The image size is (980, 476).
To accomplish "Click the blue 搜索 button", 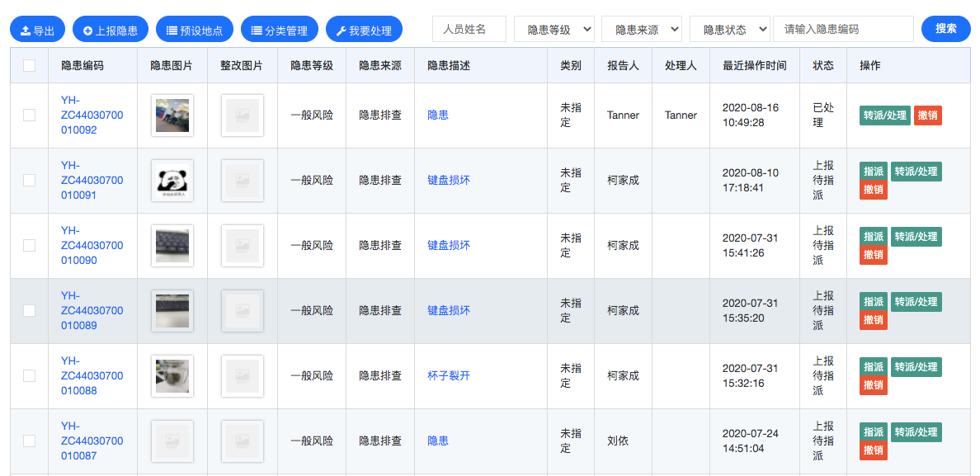I will (946, 29).
